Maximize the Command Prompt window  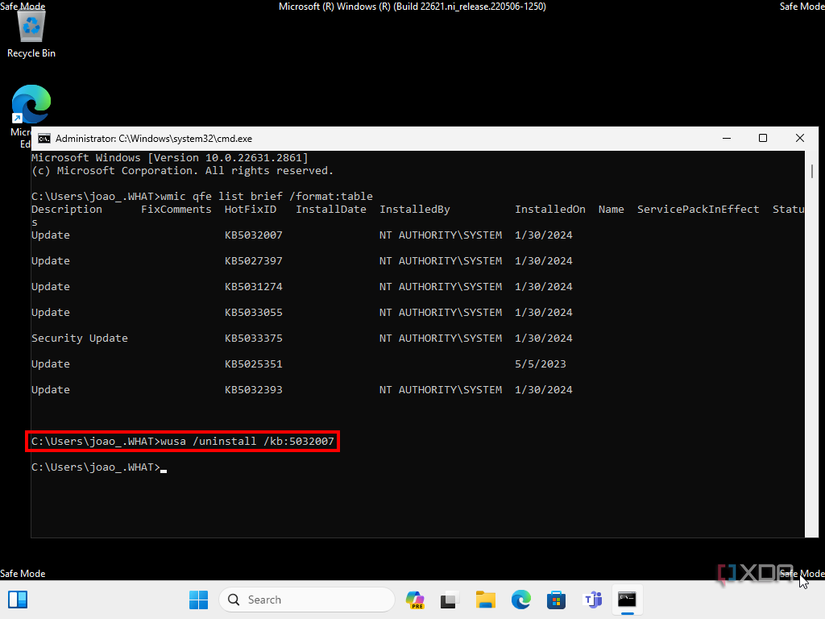[763, 138]
